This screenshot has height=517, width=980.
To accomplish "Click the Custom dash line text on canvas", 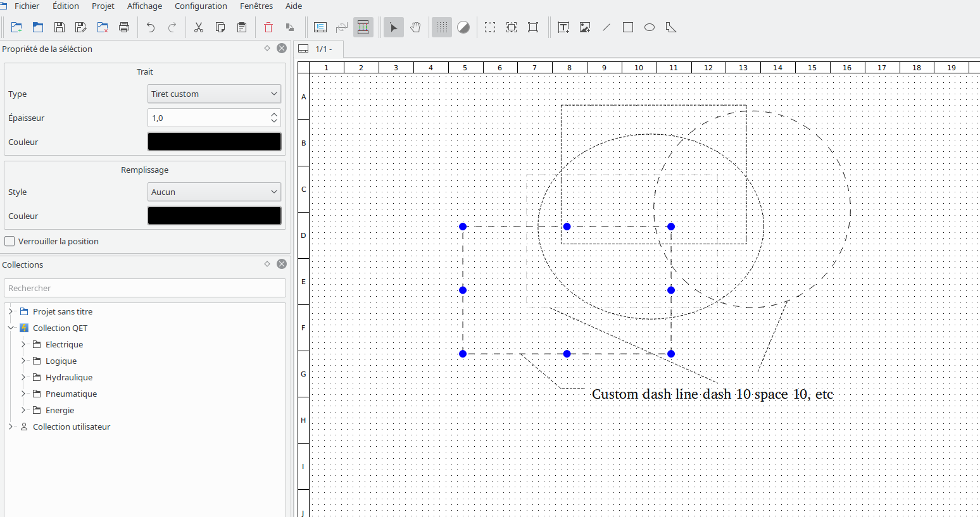I will (x=712, y=394).
